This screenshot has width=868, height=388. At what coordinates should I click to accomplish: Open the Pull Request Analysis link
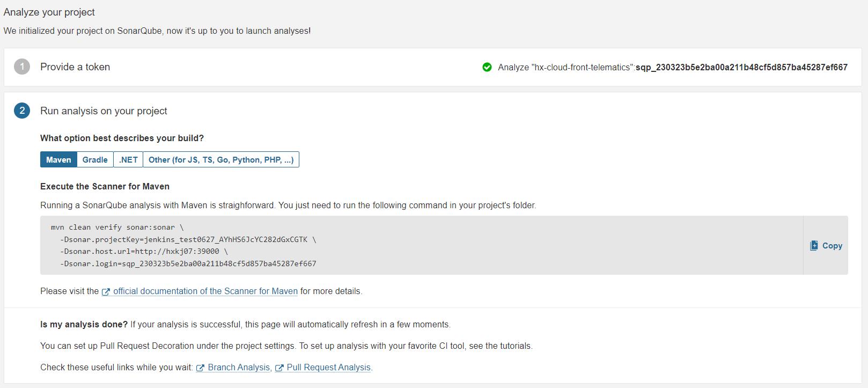tap(328, 368)
